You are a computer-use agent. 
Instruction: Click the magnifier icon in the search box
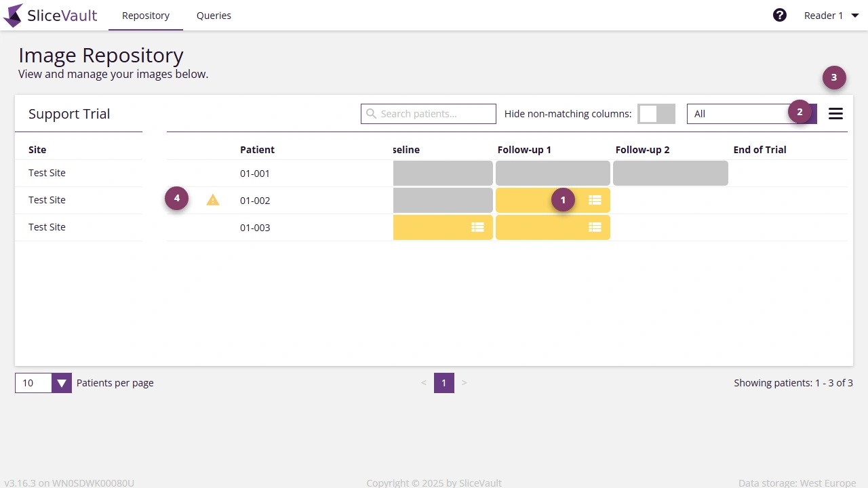[371, 113]
